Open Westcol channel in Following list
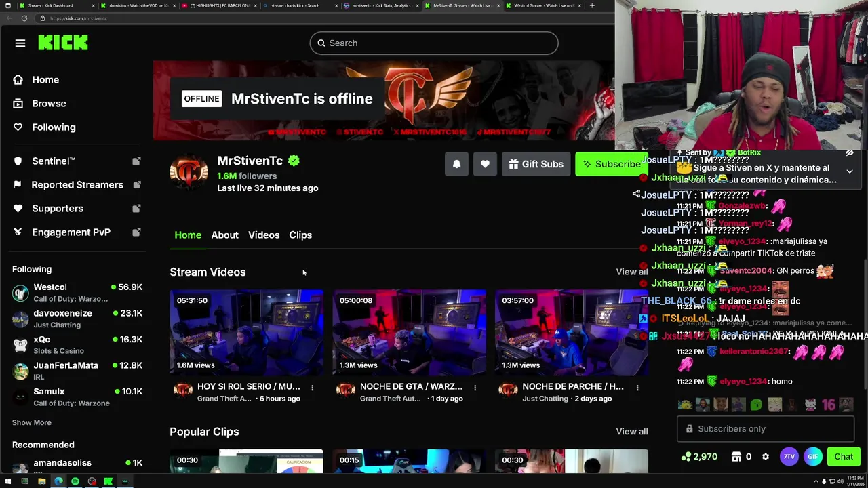868x488 pixels. pyautogui.click(x=77, y=293)
